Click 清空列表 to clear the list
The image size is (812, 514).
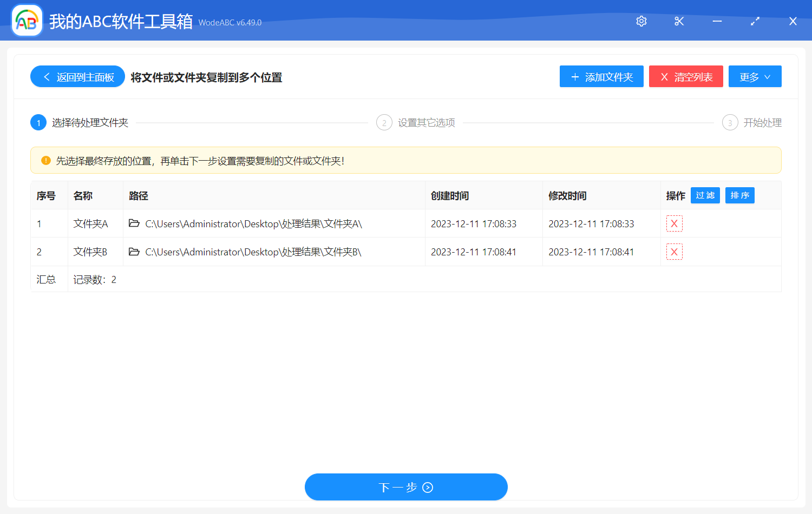point(686,76)
